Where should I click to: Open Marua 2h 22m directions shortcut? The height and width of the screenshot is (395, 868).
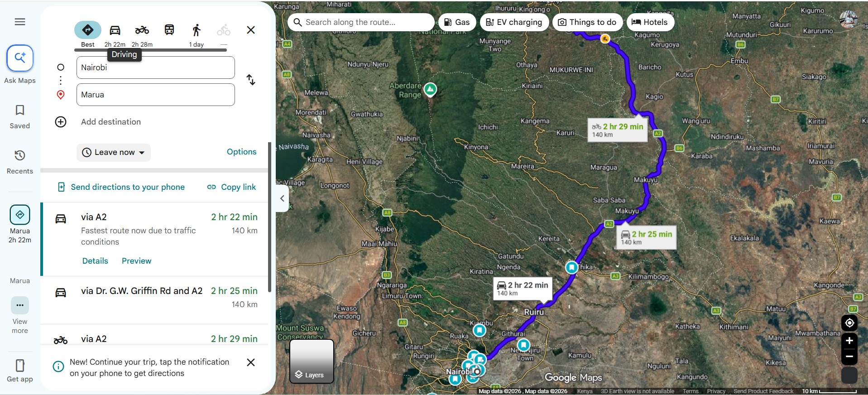tap(20, 224)
